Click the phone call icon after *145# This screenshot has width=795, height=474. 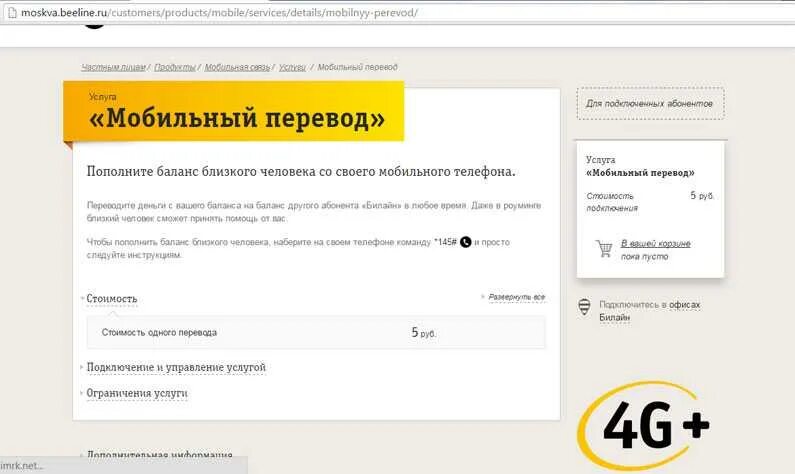pos(465,242)
